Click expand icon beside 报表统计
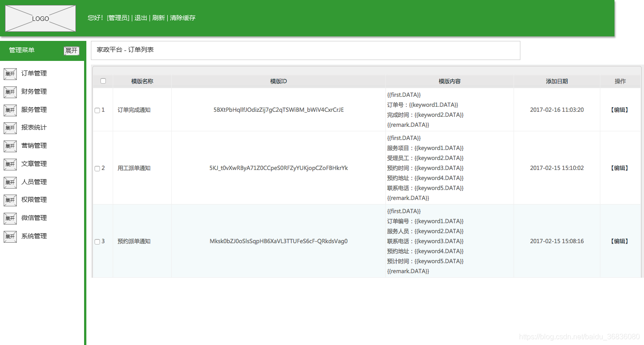 point(10,128)
